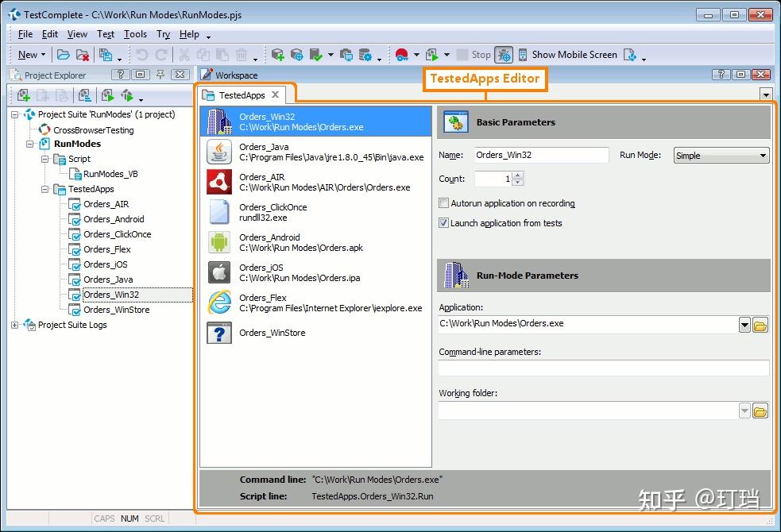This screenshot has width=781, height=532.
Task: Open the File menu
Action: pos(25,34)
